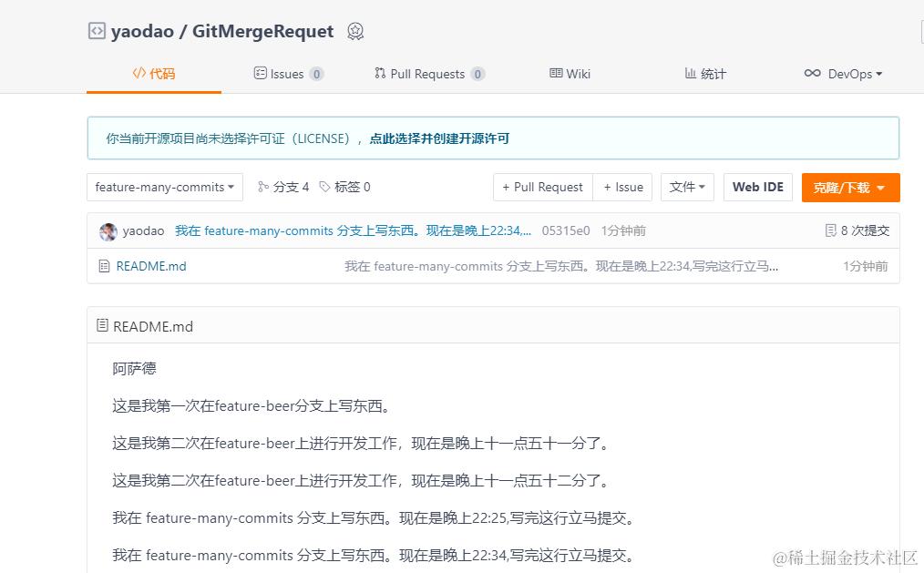Click the README.md file icon in file list

click(x=105, y=265)
